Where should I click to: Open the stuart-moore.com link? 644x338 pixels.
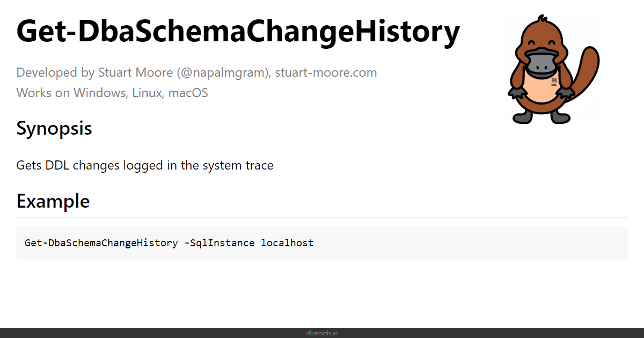(326, 72)
